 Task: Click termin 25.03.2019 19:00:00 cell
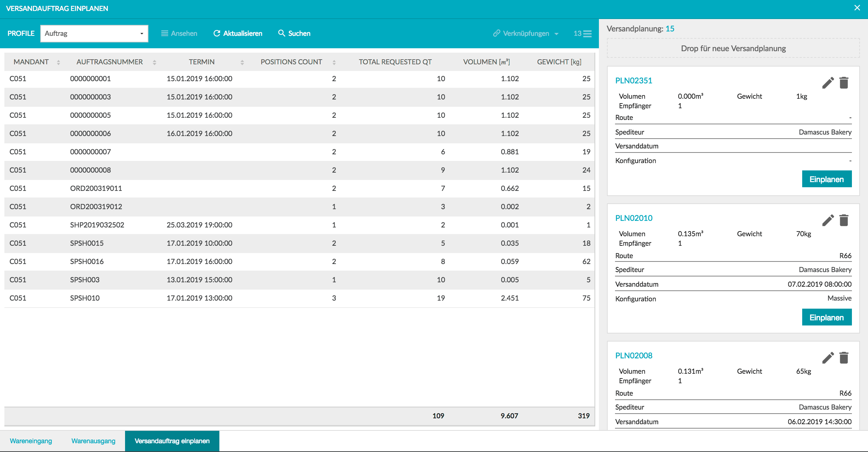tap(199, 225)
